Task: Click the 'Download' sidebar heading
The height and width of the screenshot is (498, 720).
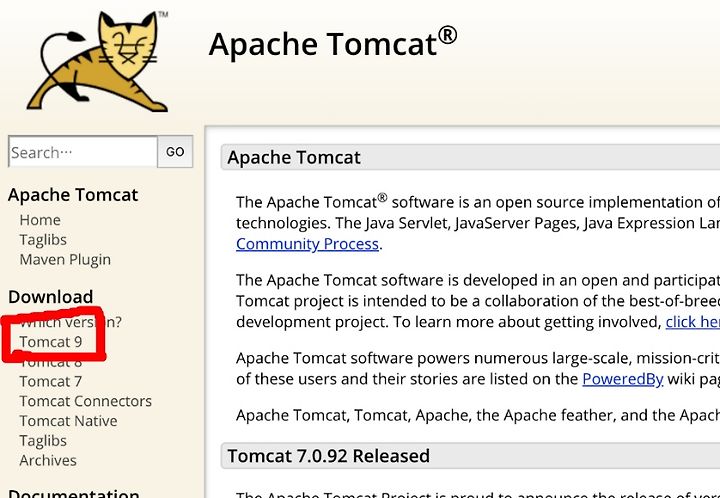Action: (51, 297)
